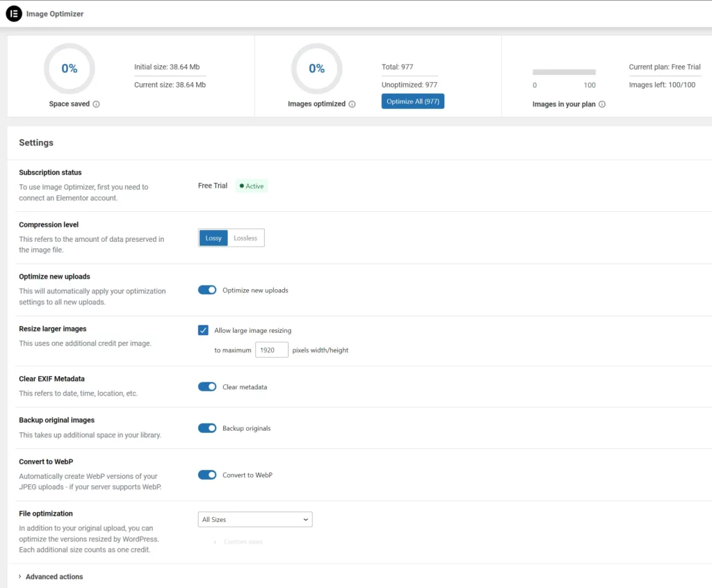Disable the Optimize new uploads toggle
The image size is (712, 588).
[207, 289]
